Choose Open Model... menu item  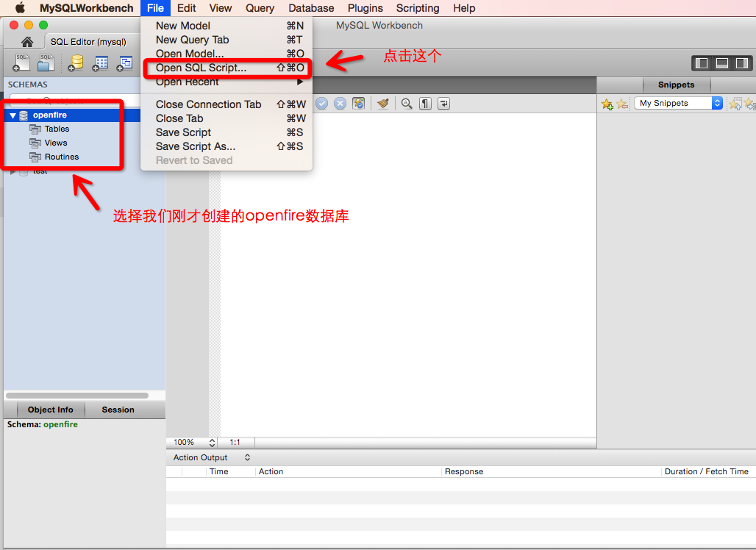(x=227, y=54)
